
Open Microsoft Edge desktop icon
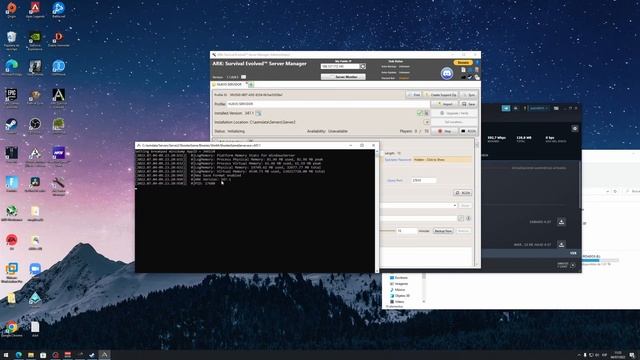(x=11, y=68)
